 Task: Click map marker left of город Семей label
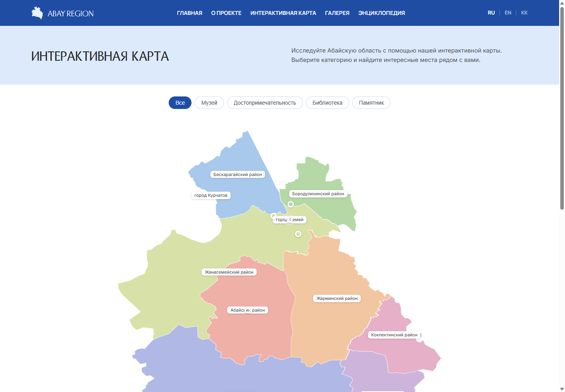click(273, 216)
